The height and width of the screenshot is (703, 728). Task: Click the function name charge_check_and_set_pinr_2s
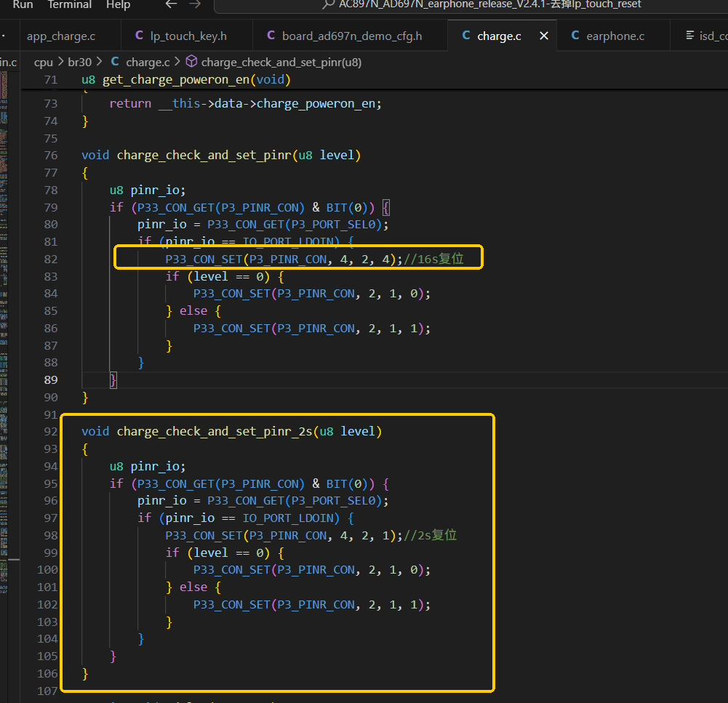pos(215,432)
